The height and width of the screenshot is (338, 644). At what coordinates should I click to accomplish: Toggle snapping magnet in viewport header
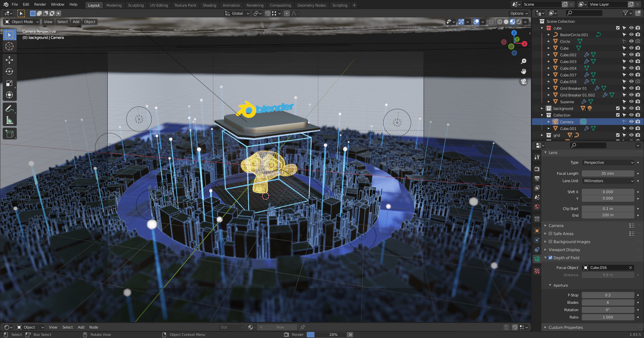point(268,13)
